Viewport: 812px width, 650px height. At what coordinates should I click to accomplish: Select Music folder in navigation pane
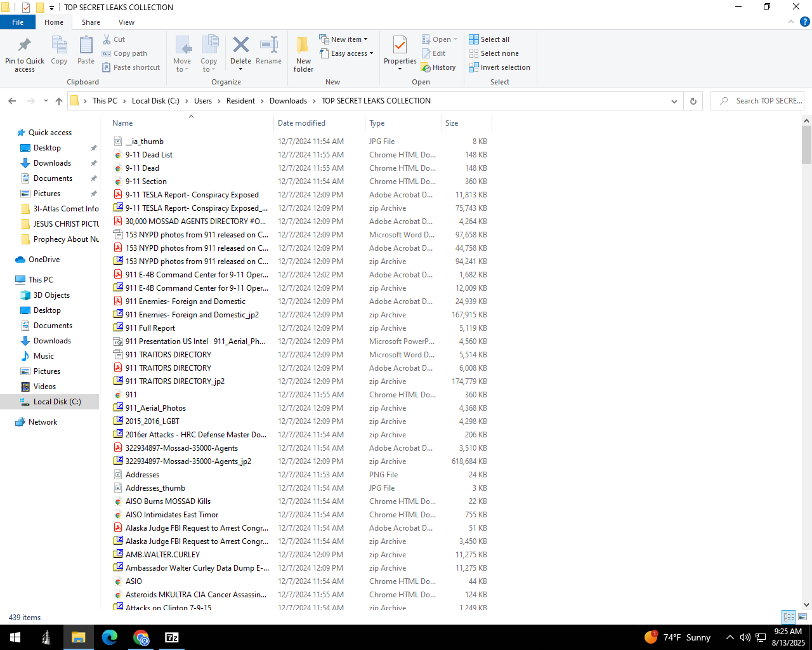coord(43,356)
